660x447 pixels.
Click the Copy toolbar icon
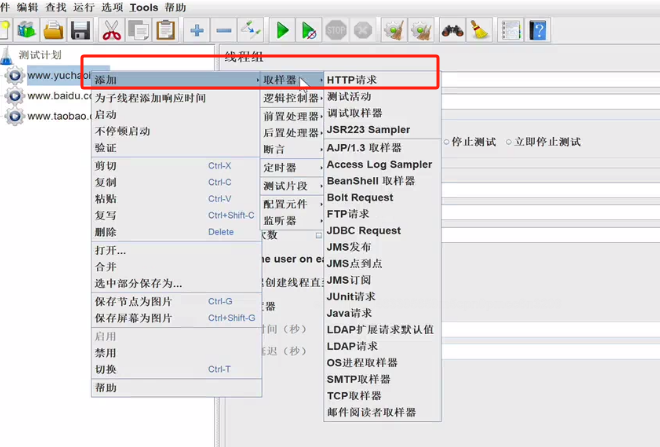pos(139,30)
